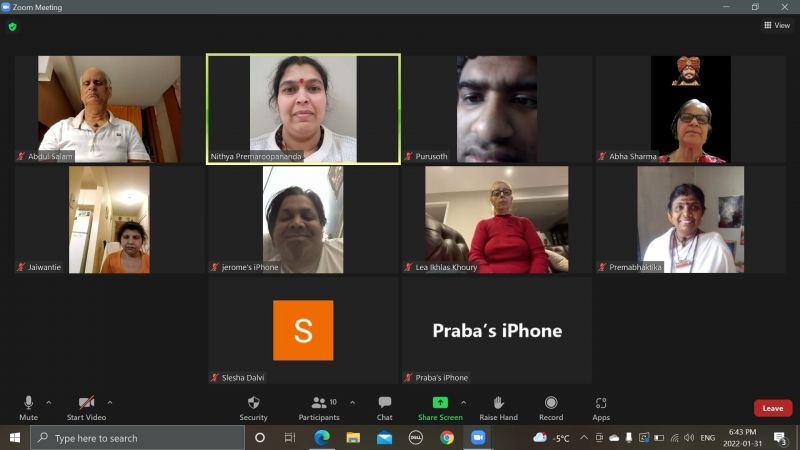Viewport: 800px width, 450px height.
Task: Expand Share Screen options arrow
Action: click(463, 403)
